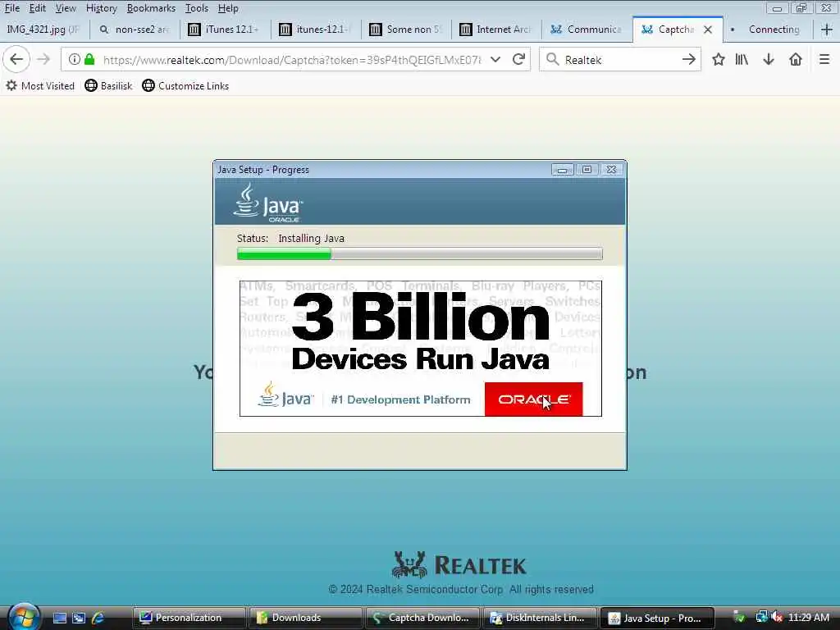Show downloads with the down arrow icon
Viewport: 840px width, 630px height.
click(x=769, y=59)
